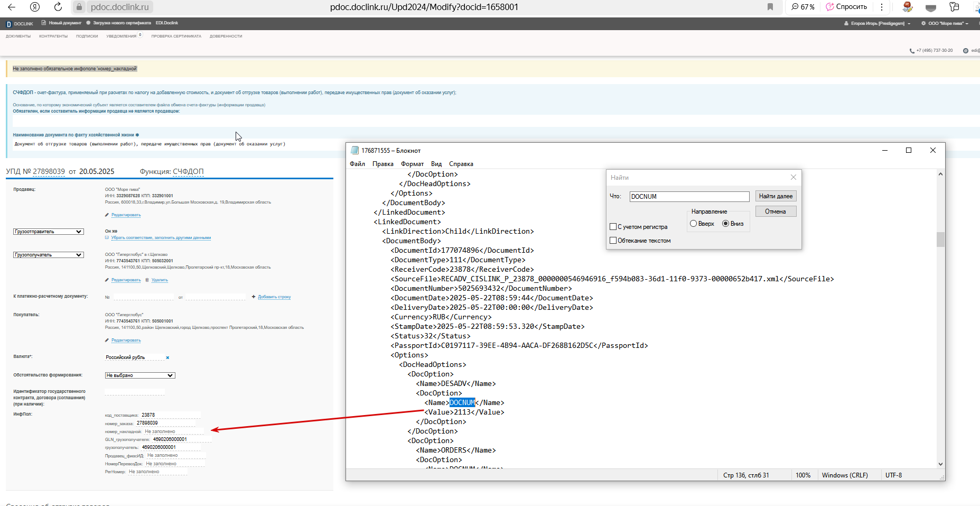980x506 pixels.
Task: Click Windows (CRLF) in Notepad status bar
Action: pos(844,475)
